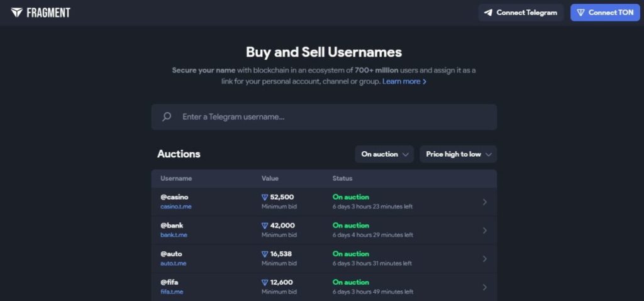Open the @bank row chevron

(x=485, y=230)
